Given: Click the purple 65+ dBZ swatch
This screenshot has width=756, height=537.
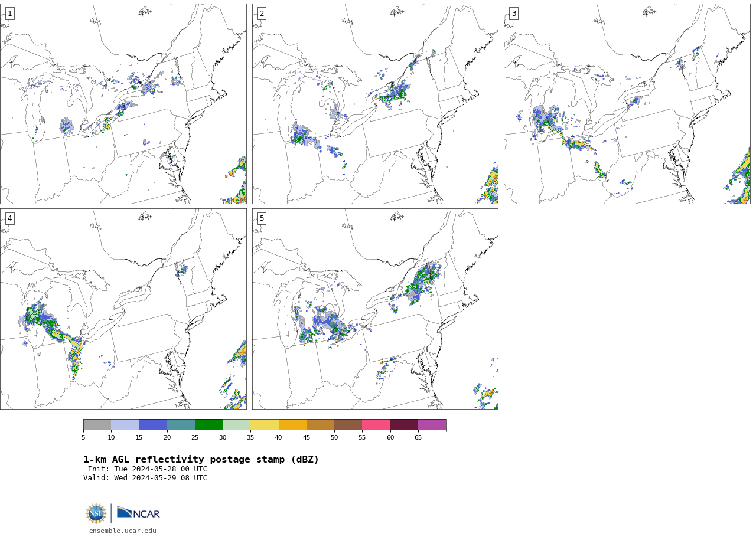Looking at the screenshot, I should pos(432,425).
